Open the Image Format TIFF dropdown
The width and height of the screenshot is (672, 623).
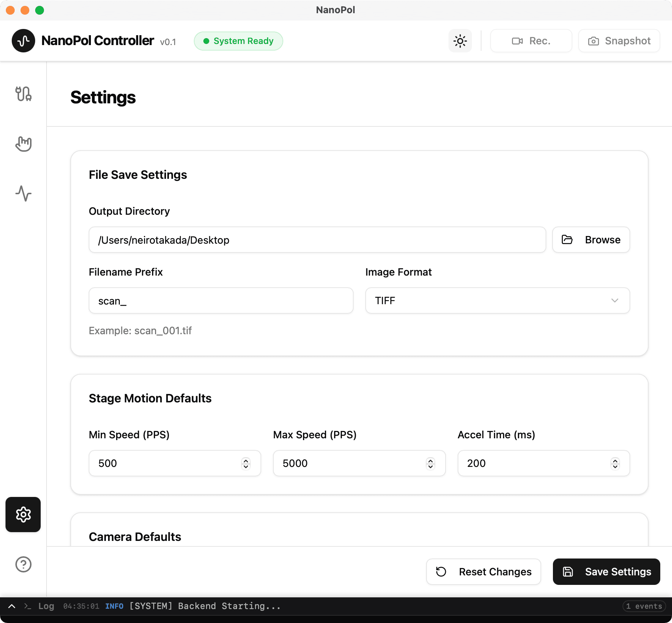click(x=497, y=301)
